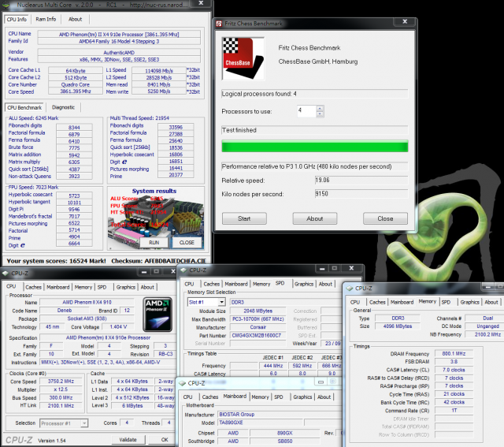
Task: Click the DRAM Frequency value 800.1 MHz
Action: coord(454,354)
